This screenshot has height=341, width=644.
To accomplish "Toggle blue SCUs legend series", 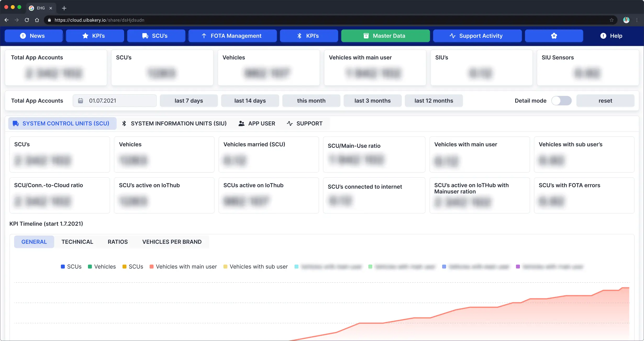I will coord(71,267).
